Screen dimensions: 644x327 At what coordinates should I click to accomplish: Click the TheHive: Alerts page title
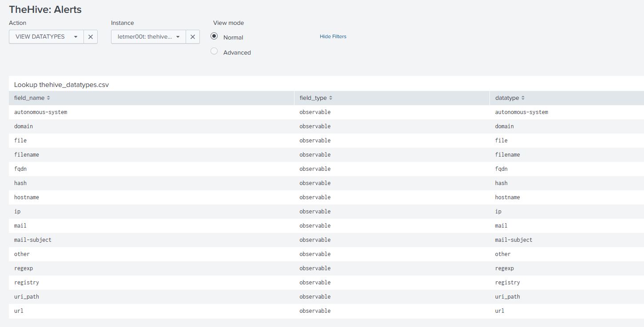coord(45,9)
